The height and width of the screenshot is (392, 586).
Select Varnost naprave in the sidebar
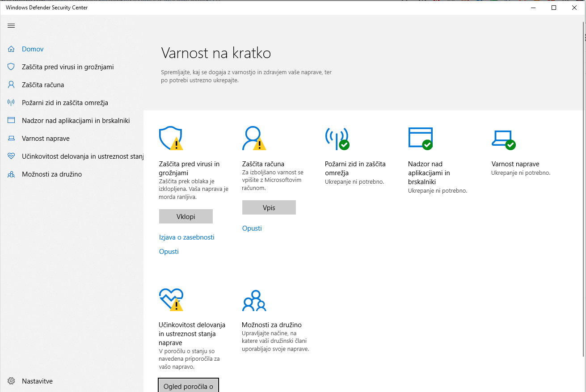[x=46, y=139]
